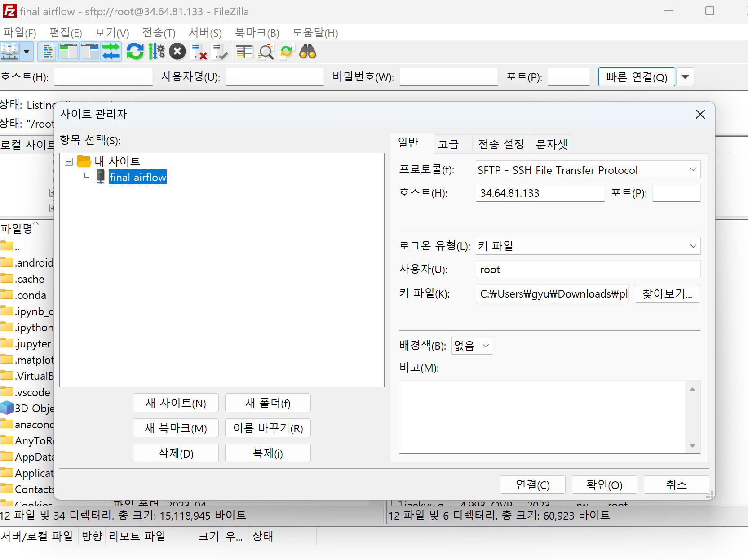Open the 도움말(H) menu
The image size is (748, 560).
point(315,33)
